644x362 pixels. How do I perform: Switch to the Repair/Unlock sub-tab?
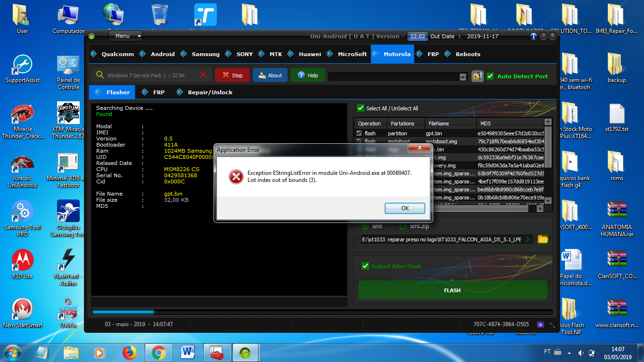[x=205, y=92]
